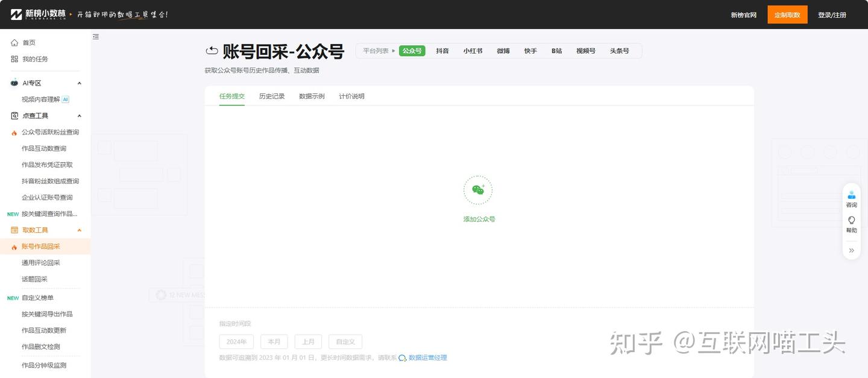Click 添加公众号 label
Viewport: 868px width, 378px height.
[x=479, y=219]
